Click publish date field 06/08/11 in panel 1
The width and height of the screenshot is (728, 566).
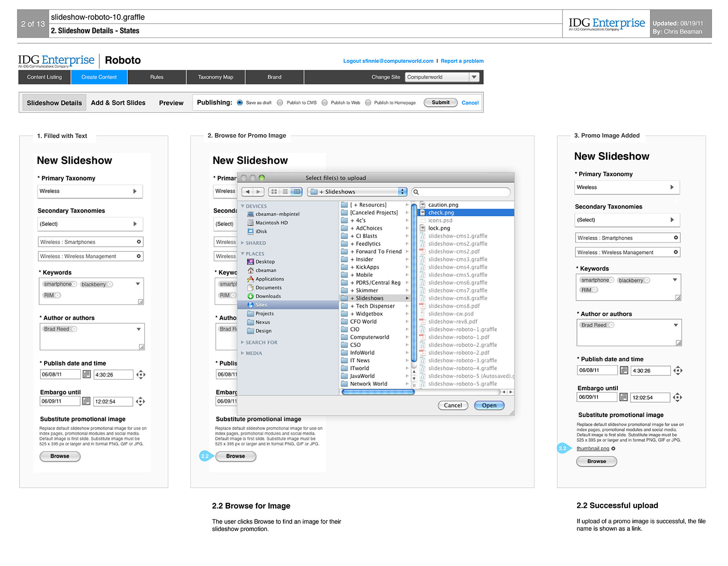tap(60, 374)
